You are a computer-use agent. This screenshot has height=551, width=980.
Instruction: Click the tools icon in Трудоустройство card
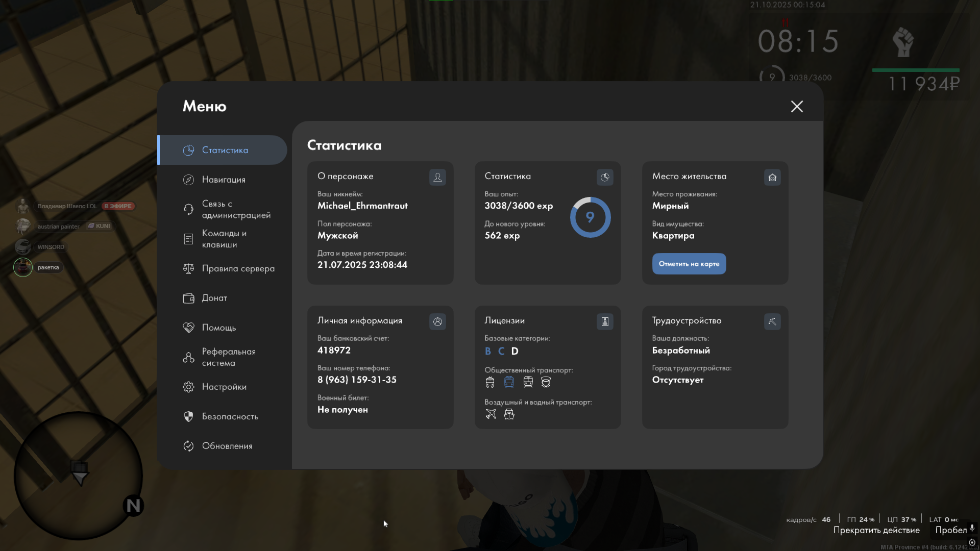(x=772, y=321)
